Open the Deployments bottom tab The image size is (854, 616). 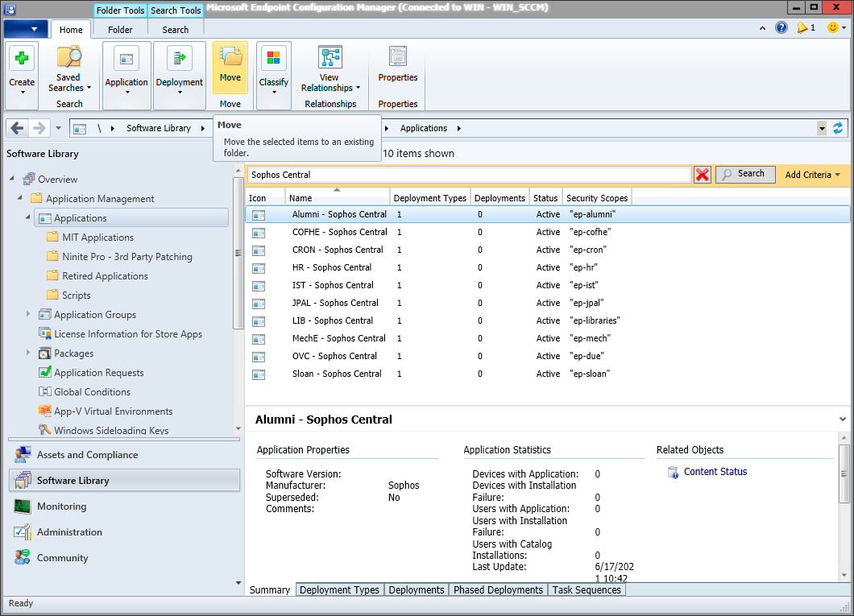point(417,590)
